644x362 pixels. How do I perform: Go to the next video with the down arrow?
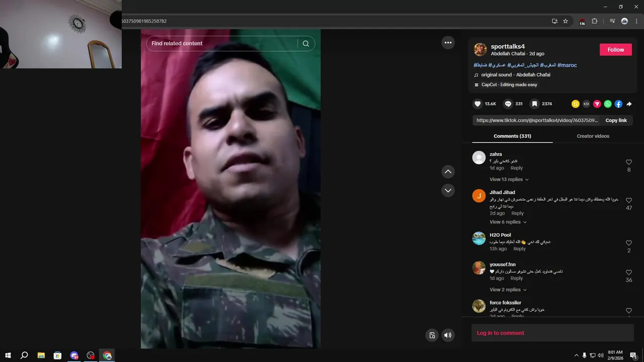coord(448,191)
